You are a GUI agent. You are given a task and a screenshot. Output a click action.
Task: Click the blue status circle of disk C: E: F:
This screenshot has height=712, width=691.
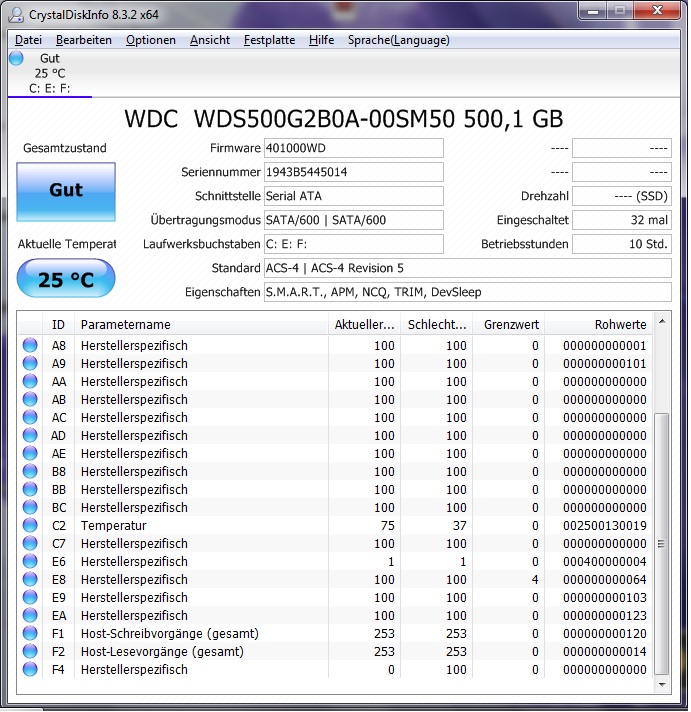coord(16,59)
